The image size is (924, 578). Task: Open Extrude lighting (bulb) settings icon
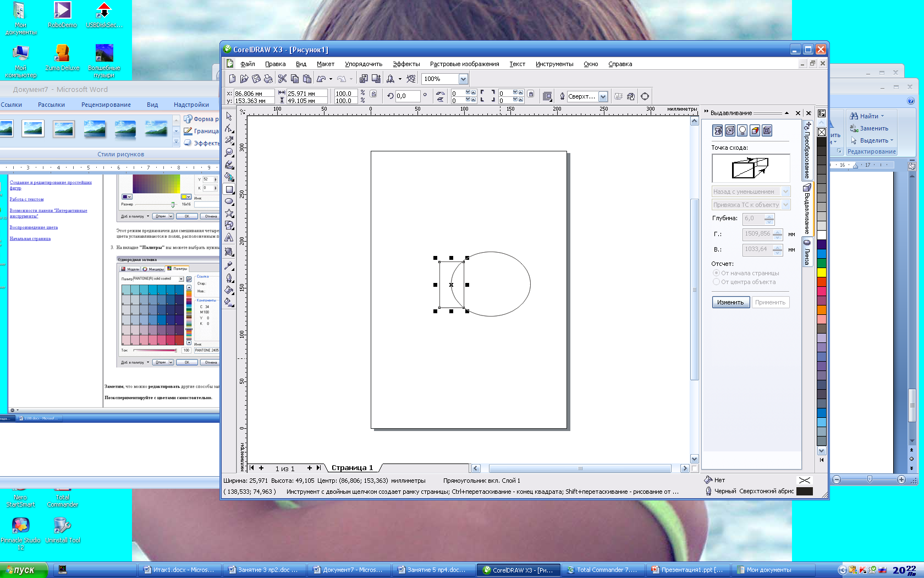click(x=743, y=130)
